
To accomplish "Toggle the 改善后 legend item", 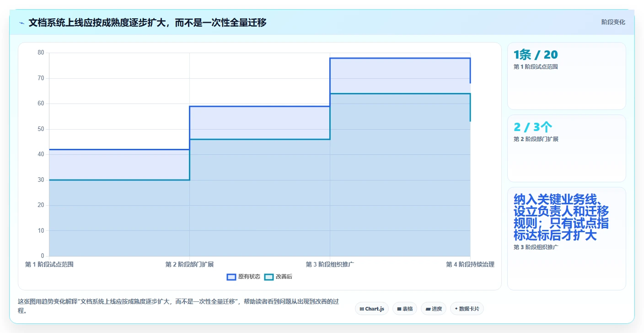I will coord(279,277).
